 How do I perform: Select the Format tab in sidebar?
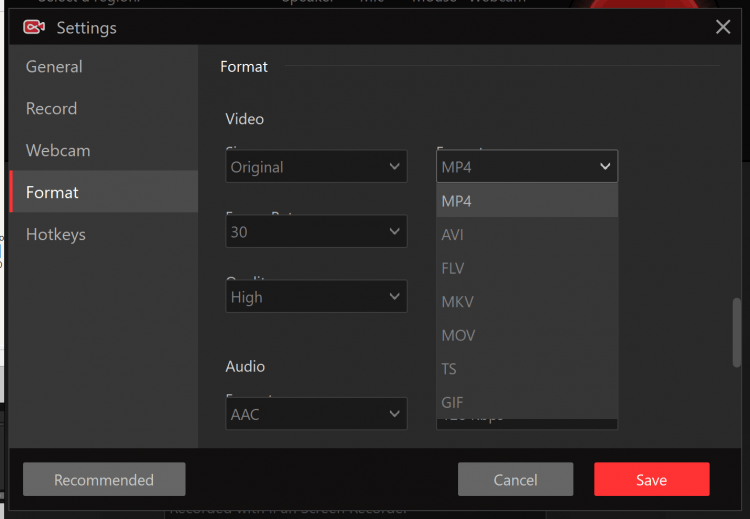(52, 192)
